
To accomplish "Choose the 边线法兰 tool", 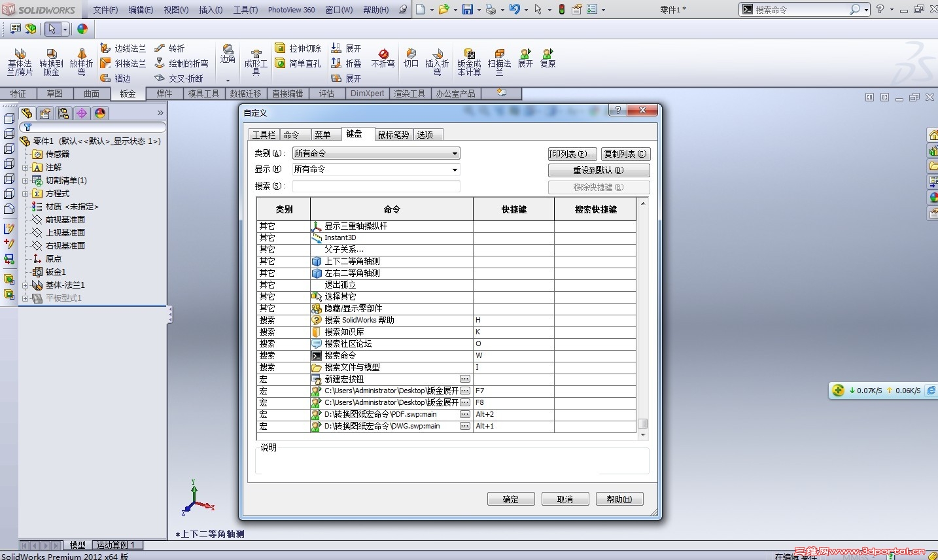I will (x=123, y=48).
